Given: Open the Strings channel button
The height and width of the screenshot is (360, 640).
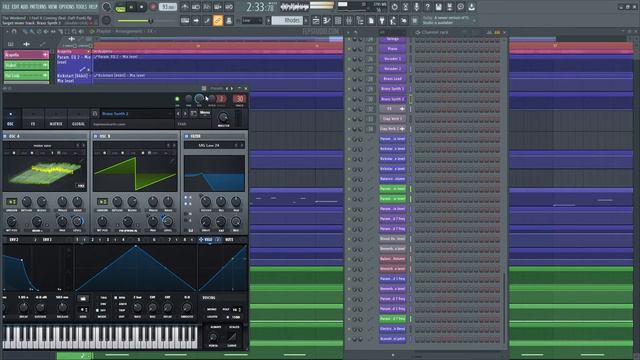Looking at the screenshot, I should click(392, 39).
